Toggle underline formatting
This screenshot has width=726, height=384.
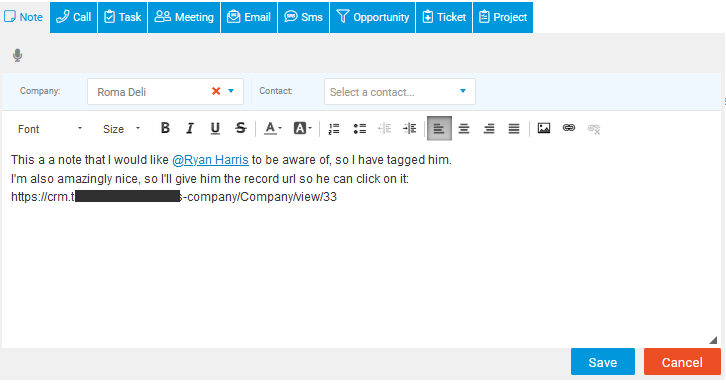point(215,128)
